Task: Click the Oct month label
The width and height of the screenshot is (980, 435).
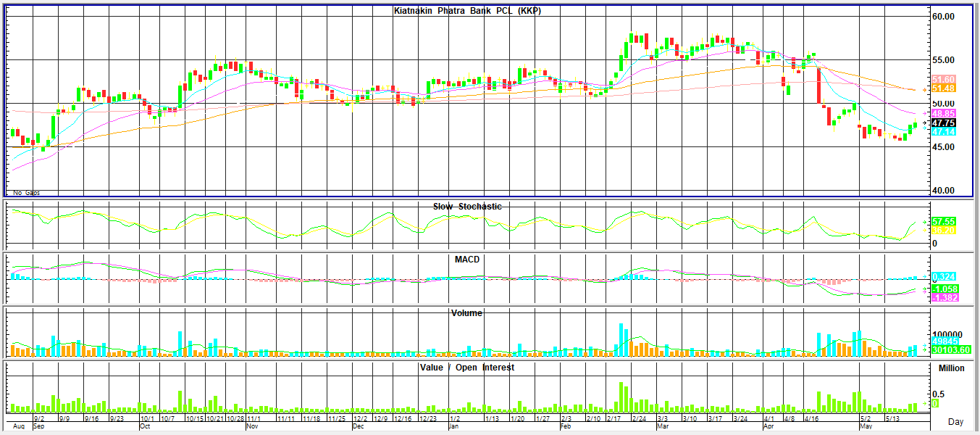Action: 145,426
